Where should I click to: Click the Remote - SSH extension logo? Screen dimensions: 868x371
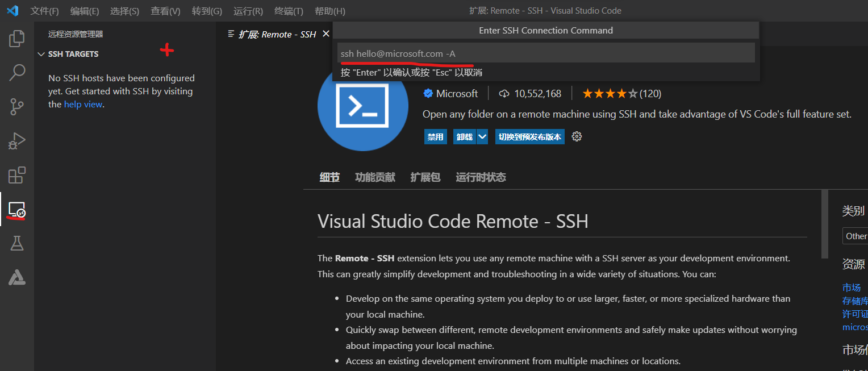point(363,106)
